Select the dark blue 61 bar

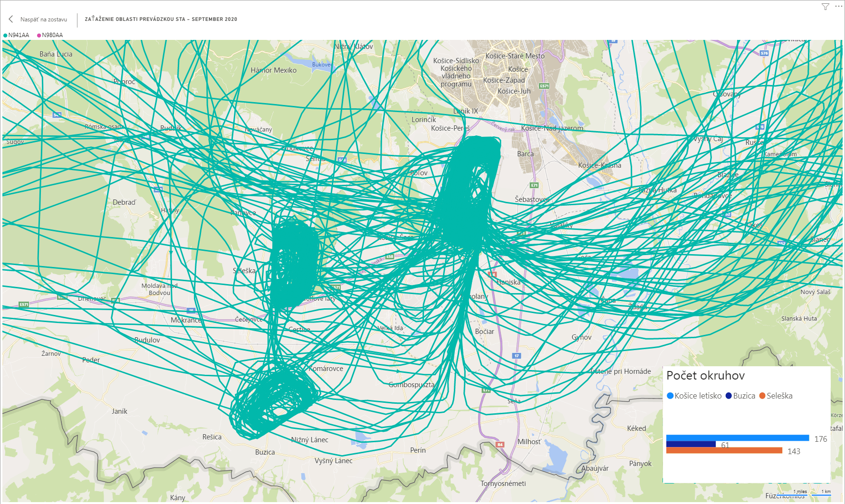[691, 444]
